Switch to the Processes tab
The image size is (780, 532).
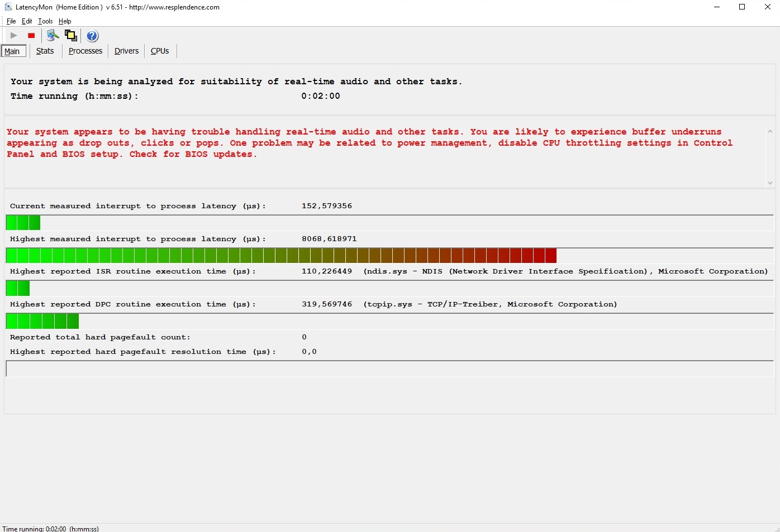pyautogui.click(x=85, y=51)
